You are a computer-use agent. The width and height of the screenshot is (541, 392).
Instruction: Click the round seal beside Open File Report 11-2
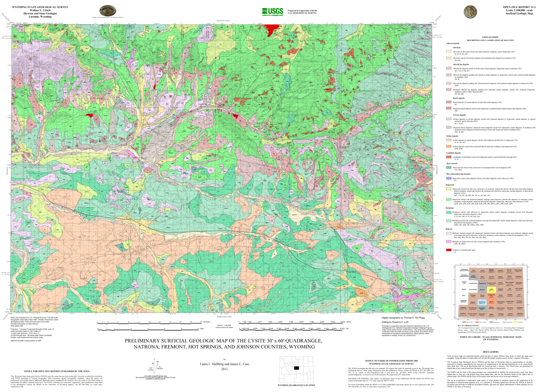[x=470, y=11]
